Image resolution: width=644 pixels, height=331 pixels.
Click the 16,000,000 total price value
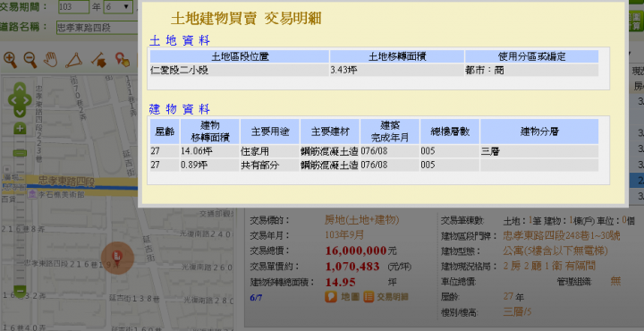click(356, 250)
